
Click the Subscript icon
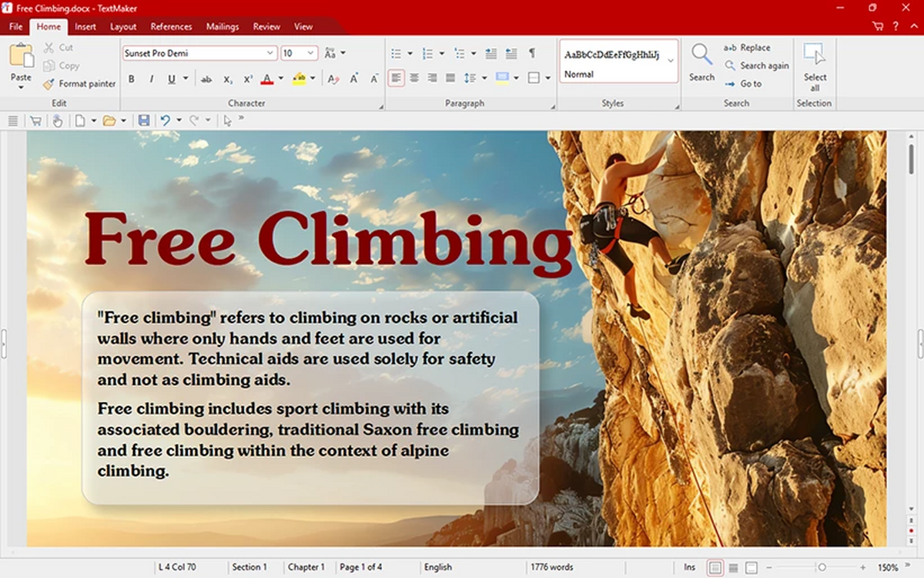(228, 78)
